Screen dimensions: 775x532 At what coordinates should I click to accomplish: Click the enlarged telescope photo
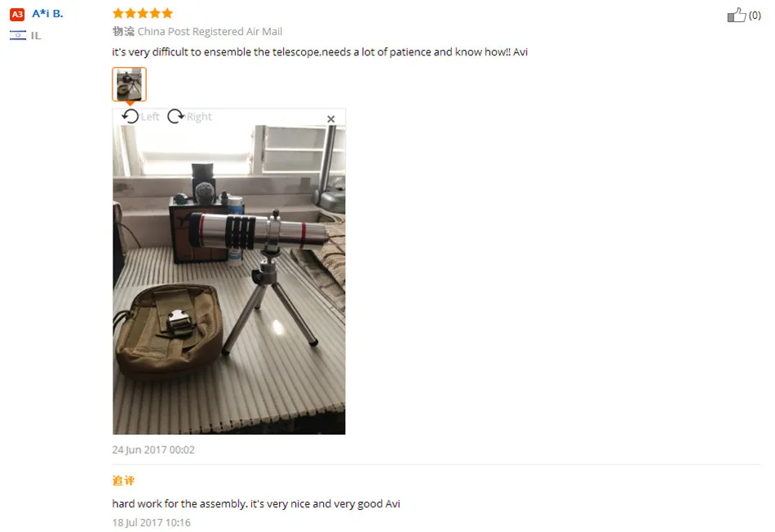[x=229, y=280]
